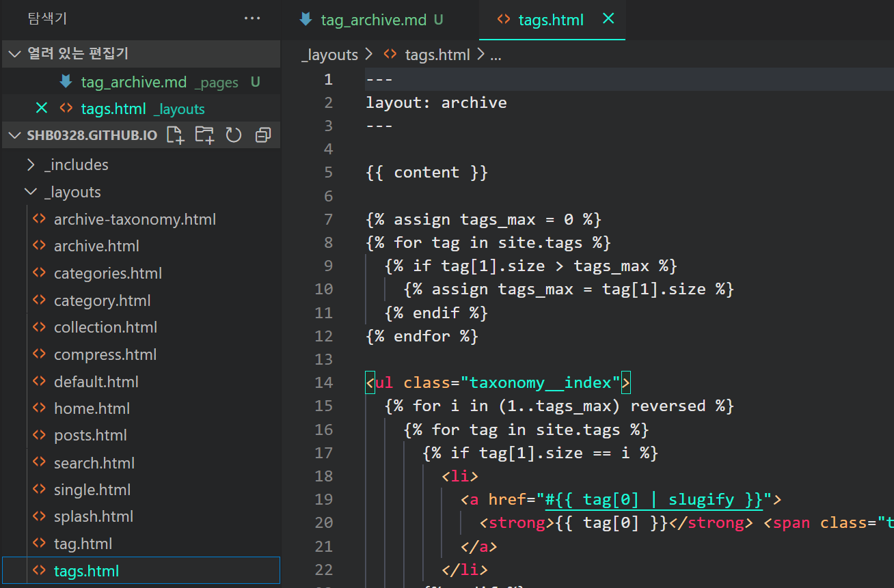The width and height of the screenshot is (894, 588).
Task: Click line number 14 in gutter
Action: tap(324, 382)
